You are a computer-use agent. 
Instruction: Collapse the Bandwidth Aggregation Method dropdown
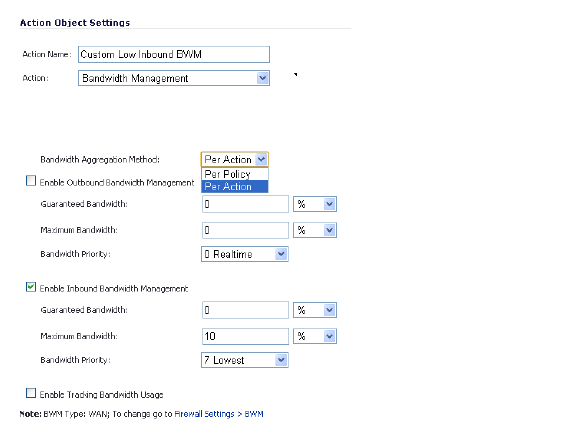(234, 159)
